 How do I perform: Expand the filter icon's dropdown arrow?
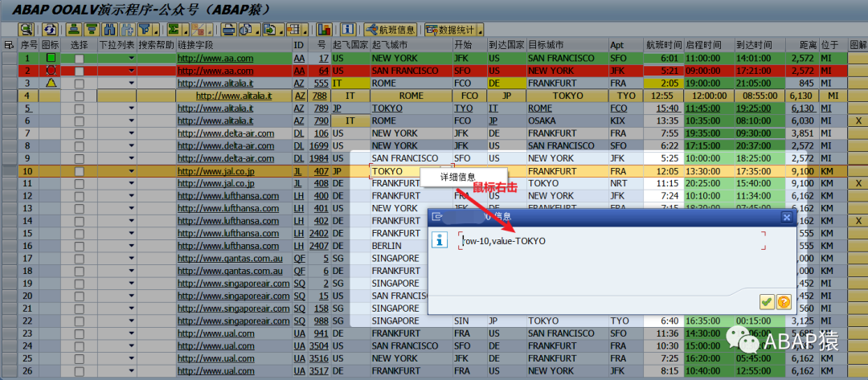[156, 29]
